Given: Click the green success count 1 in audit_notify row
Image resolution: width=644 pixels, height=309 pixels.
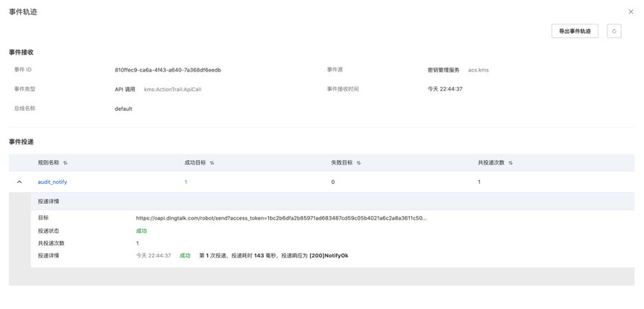Looking at the screenshot, I should 186,182.
